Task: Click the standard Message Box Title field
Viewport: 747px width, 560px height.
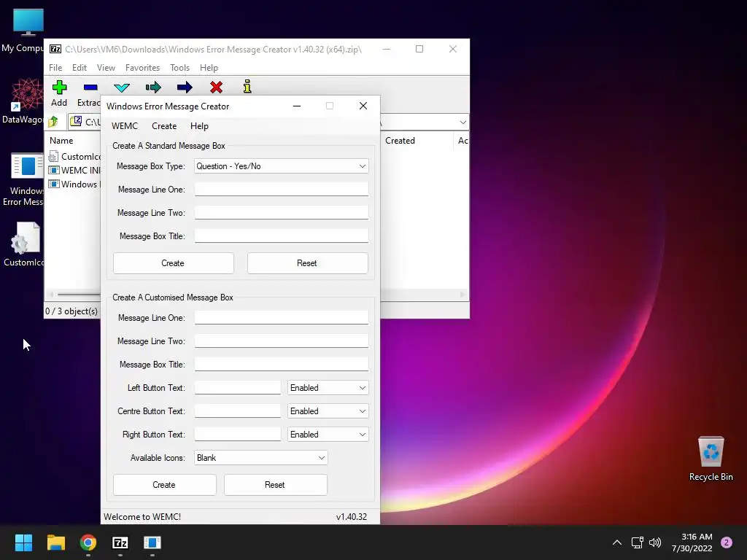Action: [x=281, y=236]
